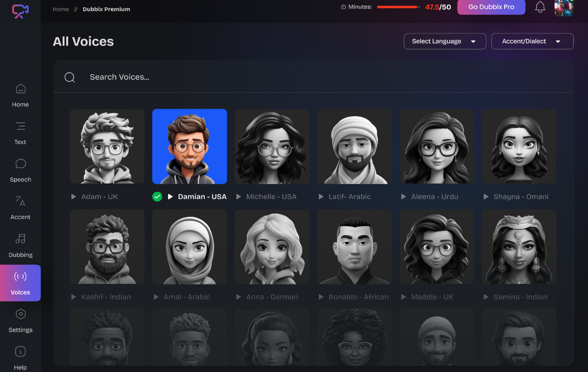The image size is (588, 372).
Task: Click the notification bell icon
Action: click(540, 7)
